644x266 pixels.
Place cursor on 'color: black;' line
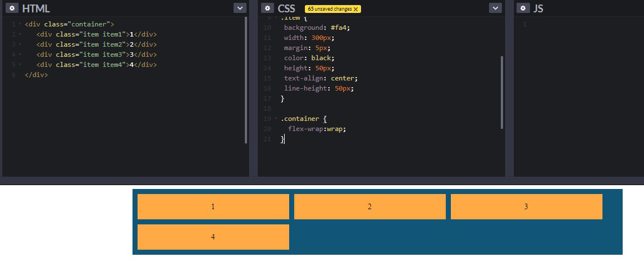(x=309, y=58)
